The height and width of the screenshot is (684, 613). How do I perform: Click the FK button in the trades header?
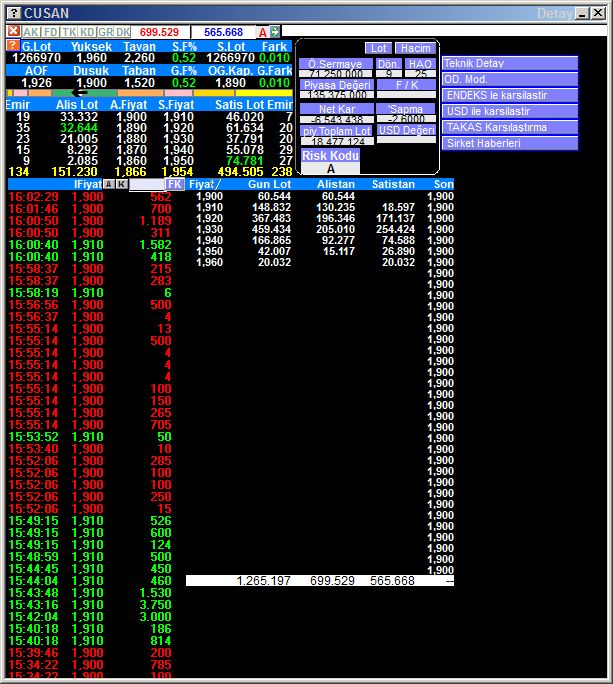(x=175, y=184)
